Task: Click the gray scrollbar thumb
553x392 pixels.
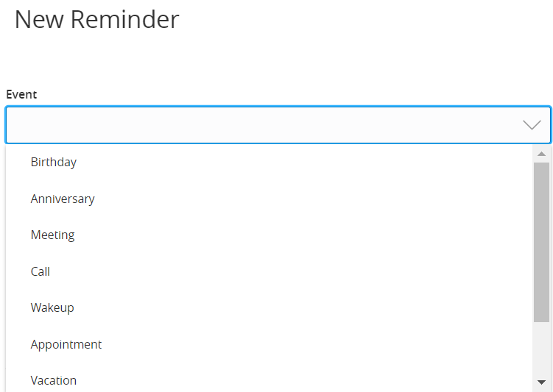Action: pos(541,243)
